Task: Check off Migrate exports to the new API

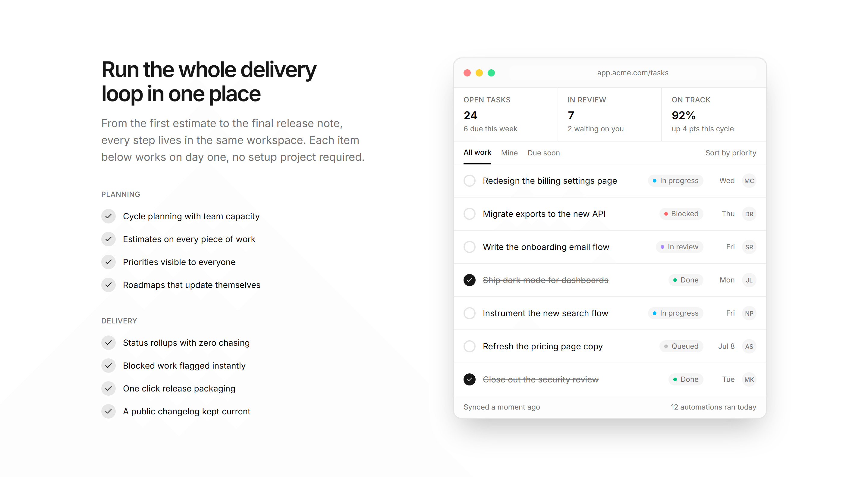Action: click(x=469, y=214)
